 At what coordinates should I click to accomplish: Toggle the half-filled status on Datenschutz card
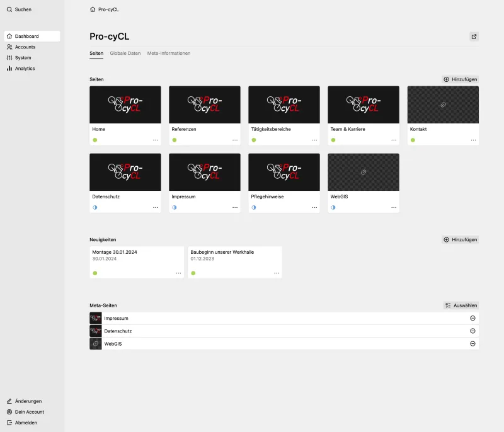pos(94,207)
